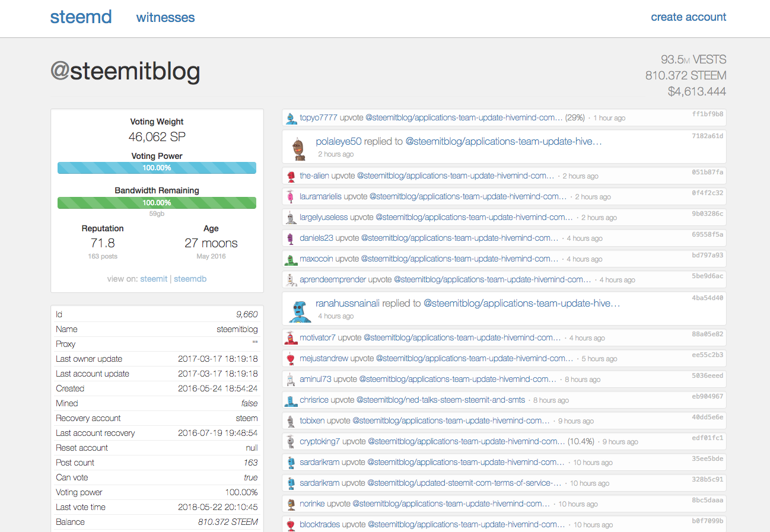The width and height of the screenshot is (770, 532).
Task: Select mejustandrew's avatar icon
Action: click(x=291, y=359)
